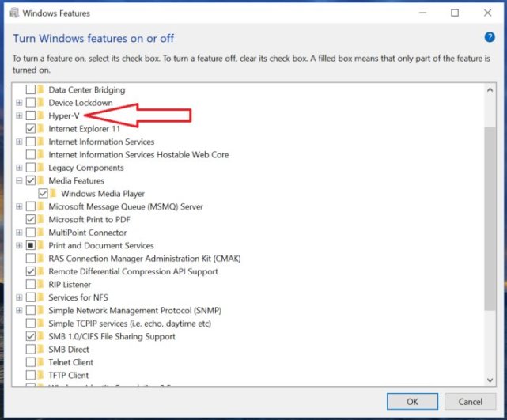Select Microsoft Message Queue (MSMQ) Server label
This screenshot has width=507, height=420.
[126, 206]
